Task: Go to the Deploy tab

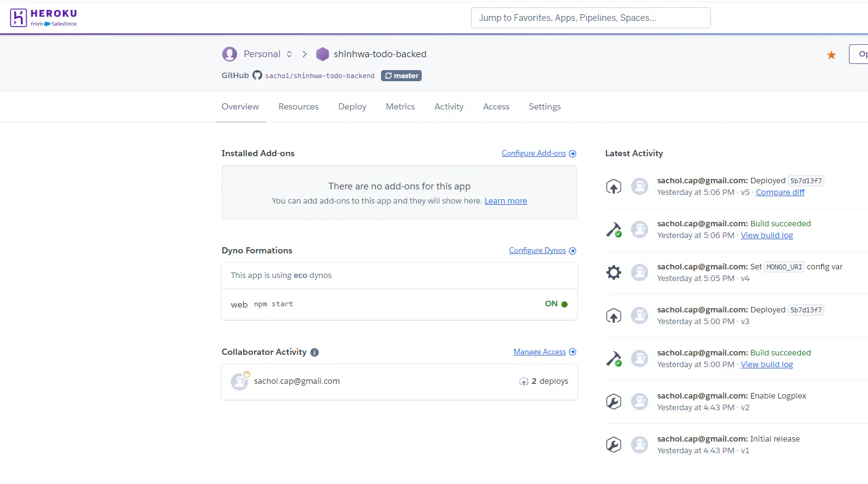Action: coord(352,106)
